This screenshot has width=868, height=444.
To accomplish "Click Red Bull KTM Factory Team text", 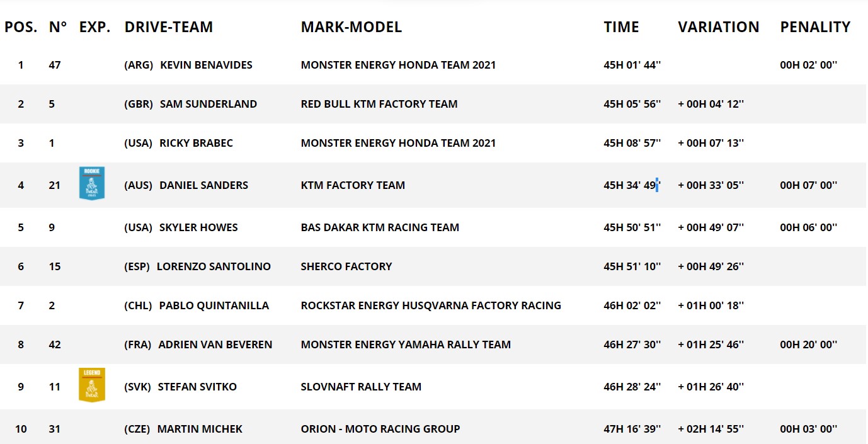I will coord(379,104).
